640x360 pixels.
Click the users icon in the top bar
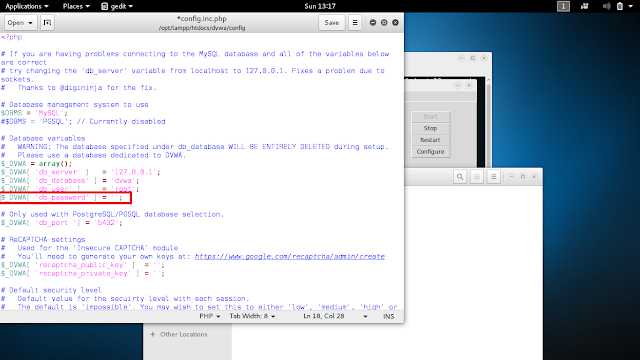(584, 6)
